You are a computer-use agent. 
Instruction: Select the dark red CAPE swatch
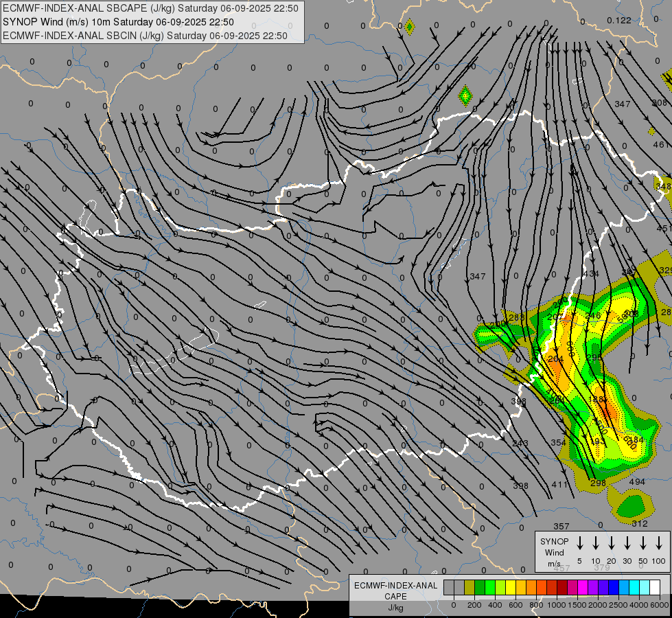[562, 587]
